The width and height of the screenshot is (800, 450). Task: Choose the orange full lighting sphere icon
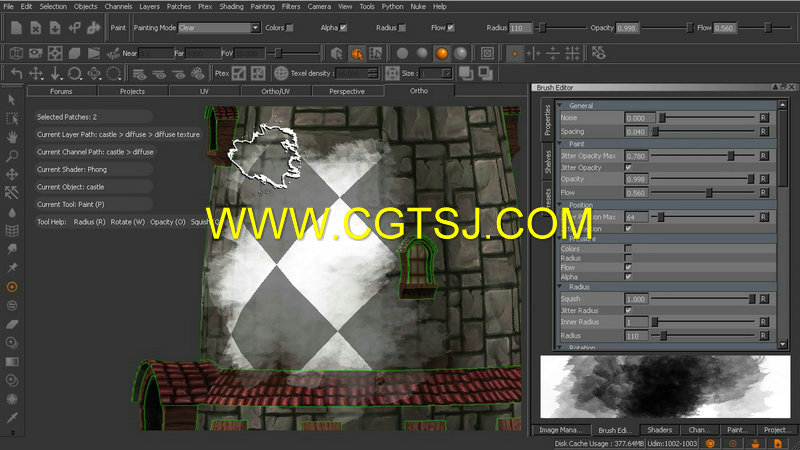coord(441,53)
